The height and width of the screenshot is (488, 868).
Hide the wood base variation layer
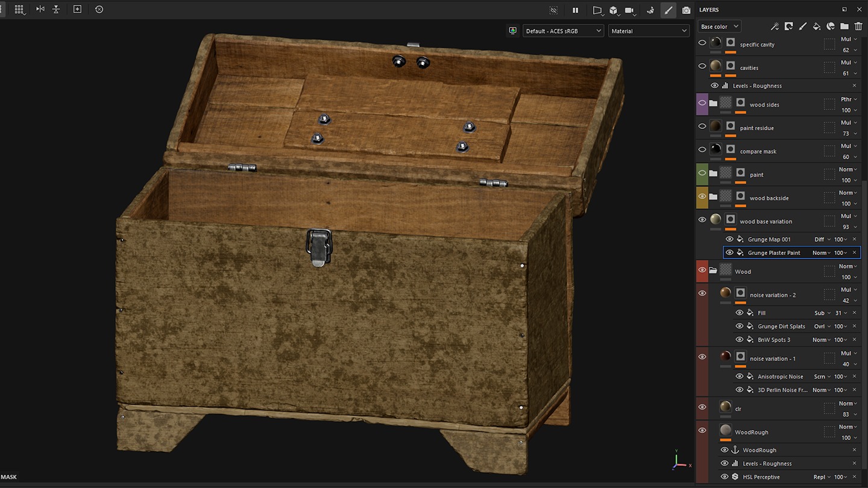click(702, 219)
